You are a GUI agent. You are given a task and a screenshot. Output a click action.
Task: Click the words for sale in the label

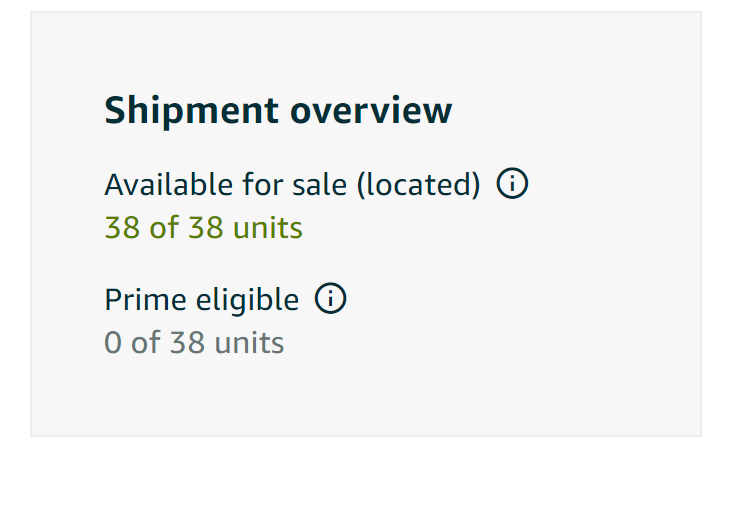[x=295, y=184]
